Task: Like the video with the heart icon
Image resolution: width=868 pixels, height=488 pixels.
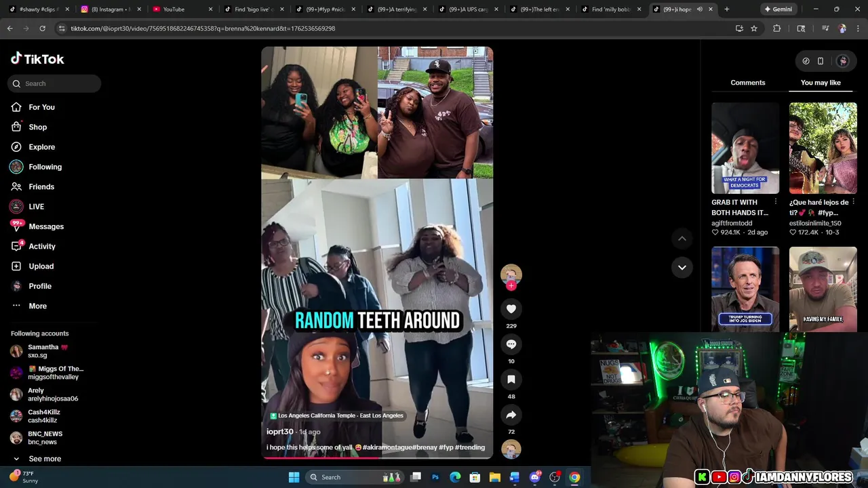Action: click(511, 309)
